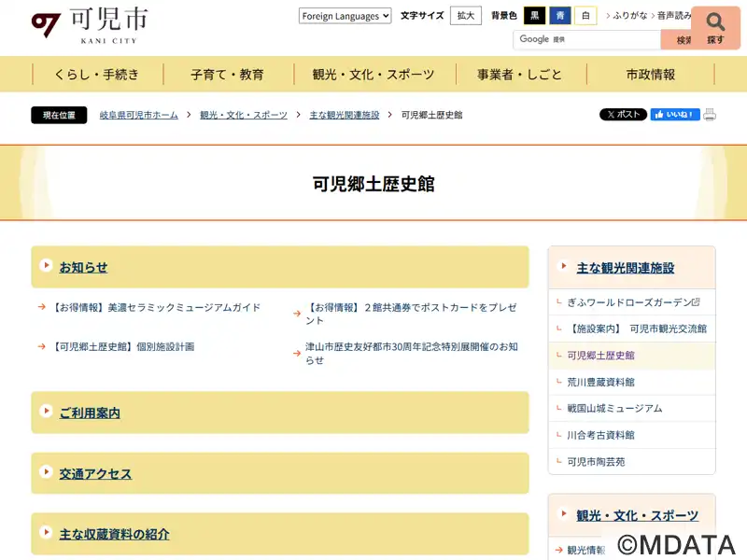Viewport: 747px width, 560px height.
Task: Click the Kani City logo
Action: click(89, 25)
